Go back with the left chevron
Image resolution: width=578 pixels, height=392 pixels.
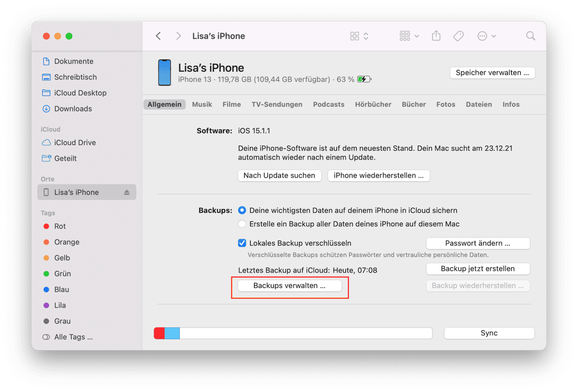click(x=158, y=36)
